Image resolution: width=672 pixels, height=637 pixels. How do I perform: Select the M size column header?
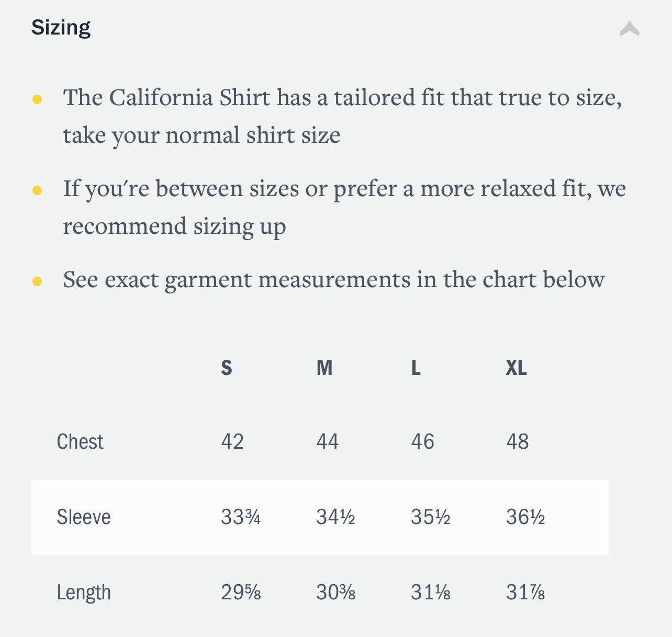pyautogui.click(x=324, y=368)
